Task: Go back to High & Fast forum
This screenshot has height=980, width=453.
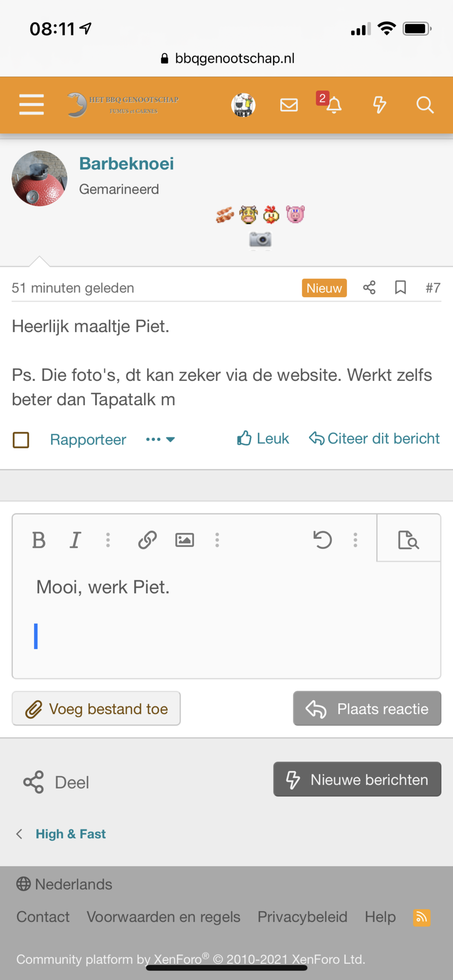Action: tap(70, 834)
